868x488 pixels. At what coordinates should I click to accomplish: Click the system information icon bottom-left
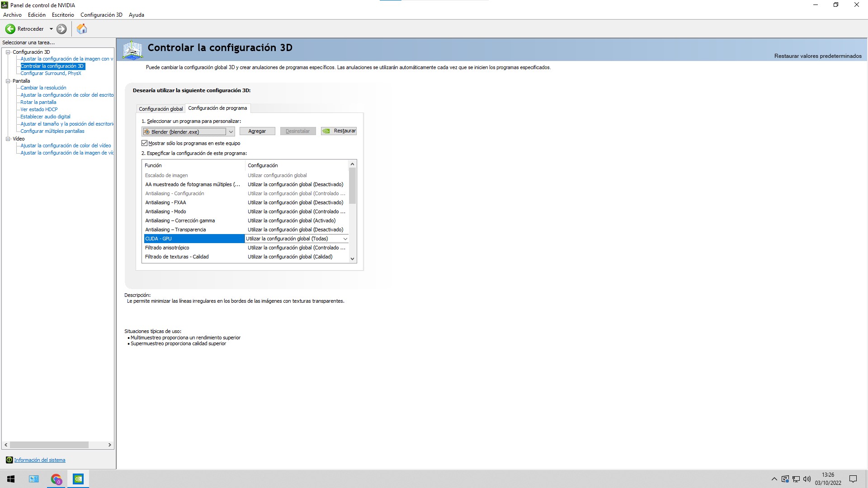[x=9, y=460]
